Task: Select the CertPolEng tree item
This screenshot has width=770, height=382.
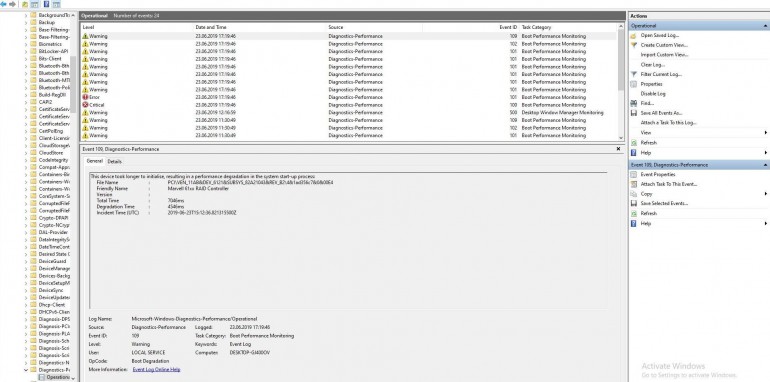Action: (x=51, y=131)
